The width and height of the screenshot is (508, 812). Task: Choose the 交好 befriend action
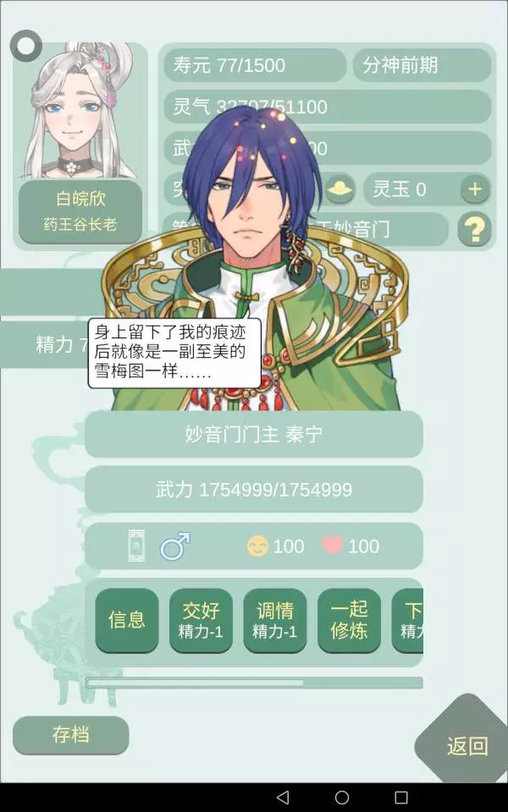[201, 620]
